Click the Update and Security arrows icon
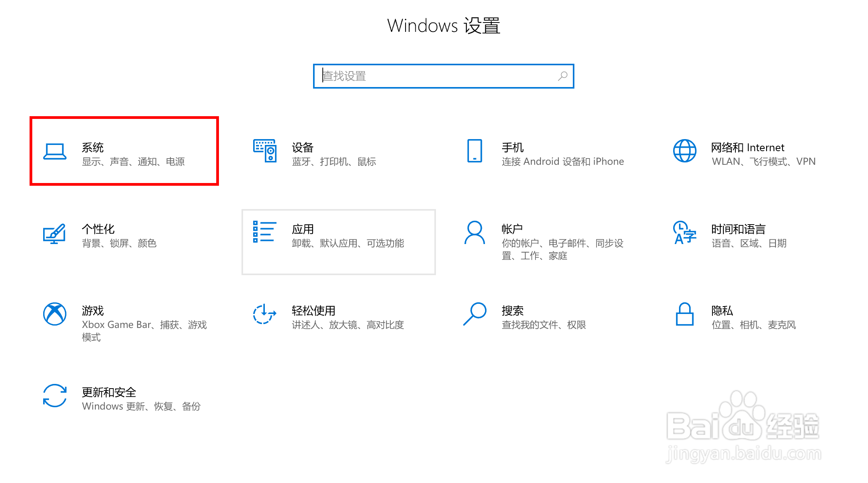This screenshot has width=868, height=483. 55,396
